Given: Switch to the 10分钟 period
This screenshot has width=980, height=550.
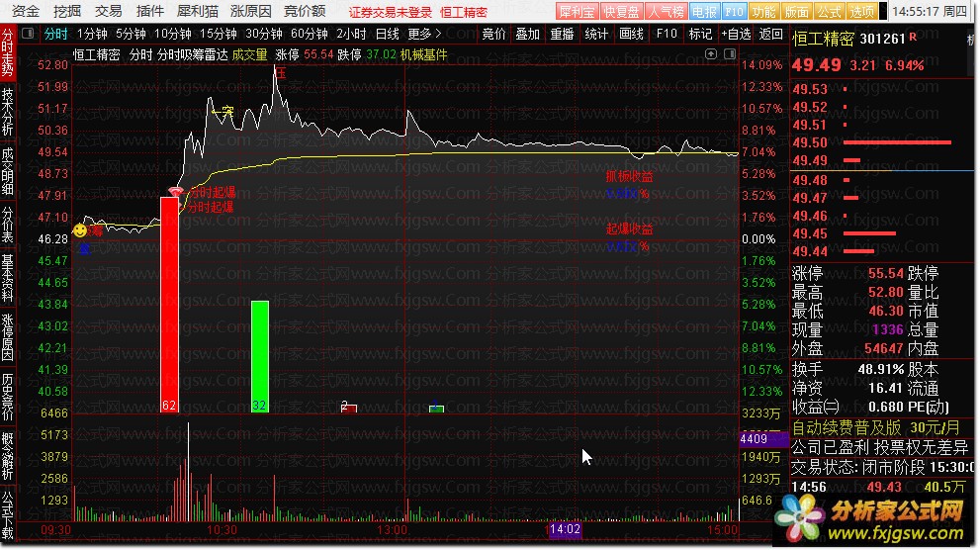Looking at the screenshot, I should [x=172, y=34].
